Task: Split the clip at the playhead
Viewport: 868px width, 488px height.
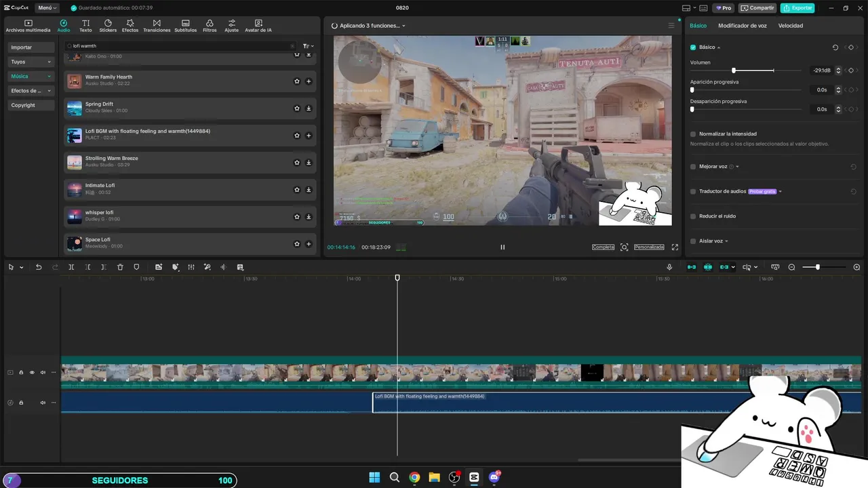Action: pos(71,267)
